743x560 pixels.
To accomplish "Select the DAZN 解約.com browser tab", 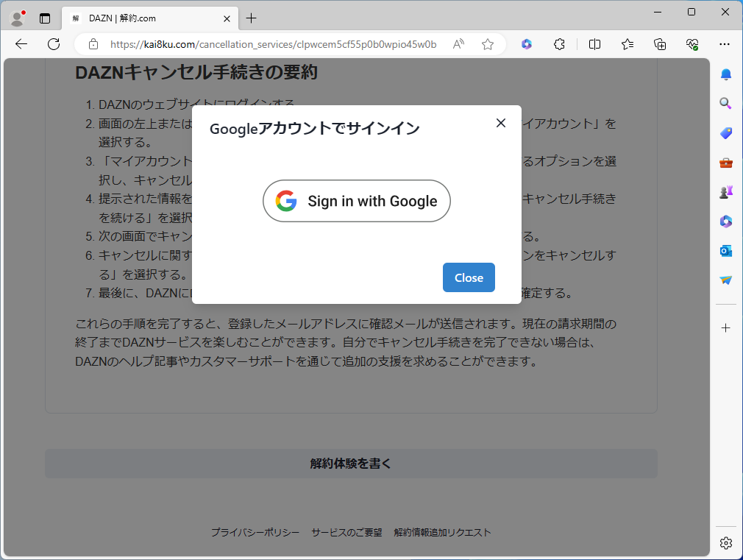I will pyautogui.click(x=140, y=18).
